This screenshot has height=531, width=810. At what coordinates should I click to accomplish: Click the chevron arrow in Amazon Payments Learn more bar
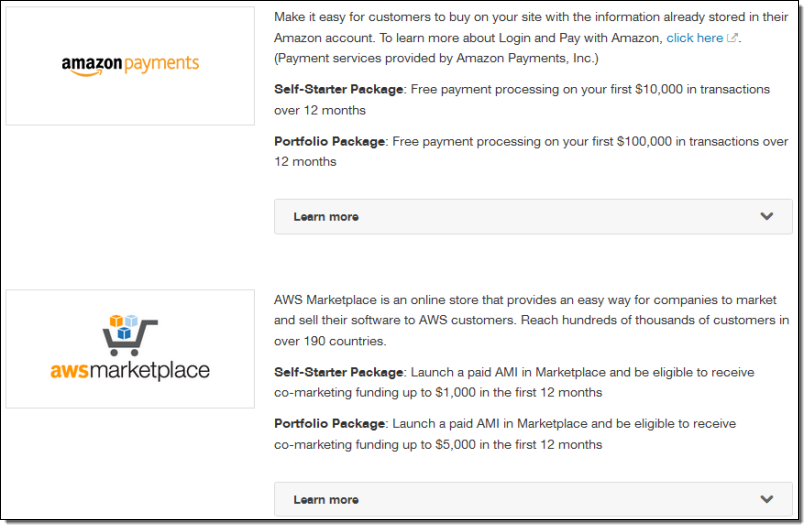(767, 216)
